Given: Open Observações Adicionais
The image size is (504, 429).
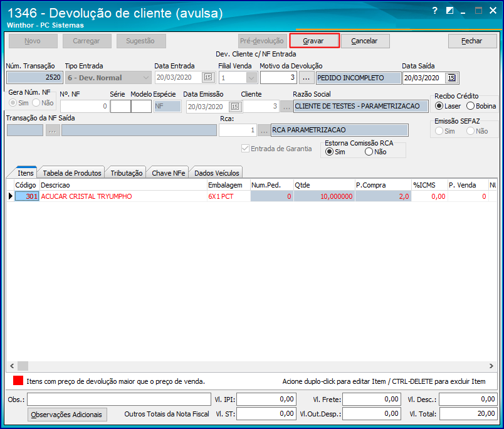Looking at the screenshot, I should click(67, 415).
